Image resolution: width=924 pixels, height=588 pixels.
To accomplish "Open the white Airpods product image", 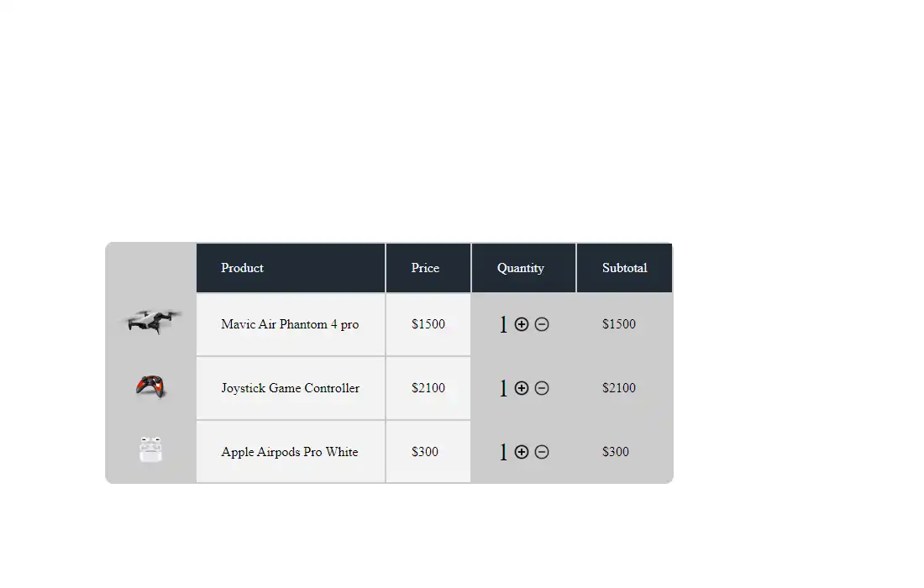I will [151, 449].
